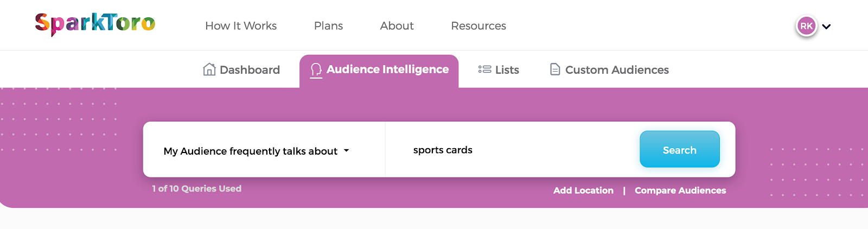
Task: Focus the 'sports cards' search field
Action: pyautogui.click(x=510, y=150)
